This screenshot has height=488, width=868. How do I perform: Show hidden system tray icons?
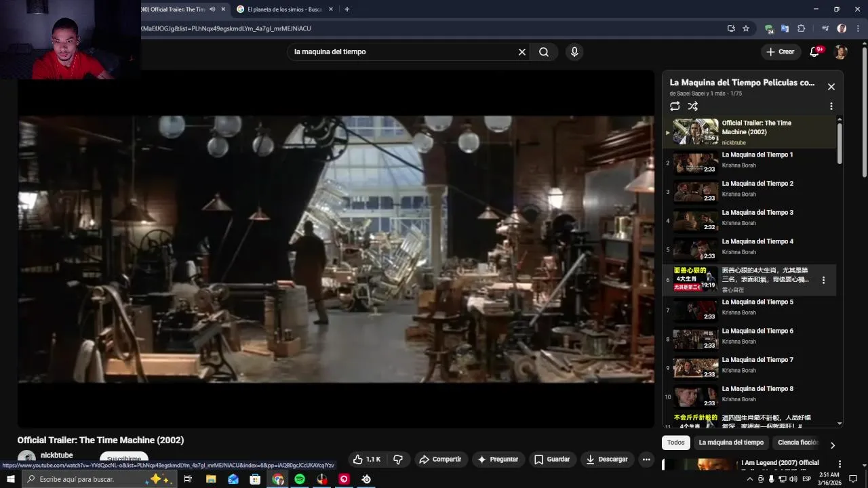(749, 479)
